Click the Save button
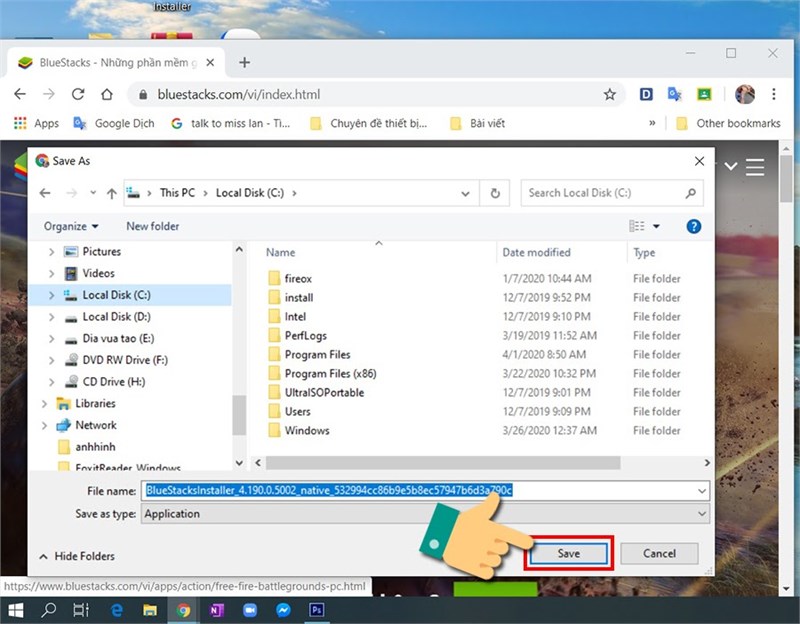 click(568, 553)
